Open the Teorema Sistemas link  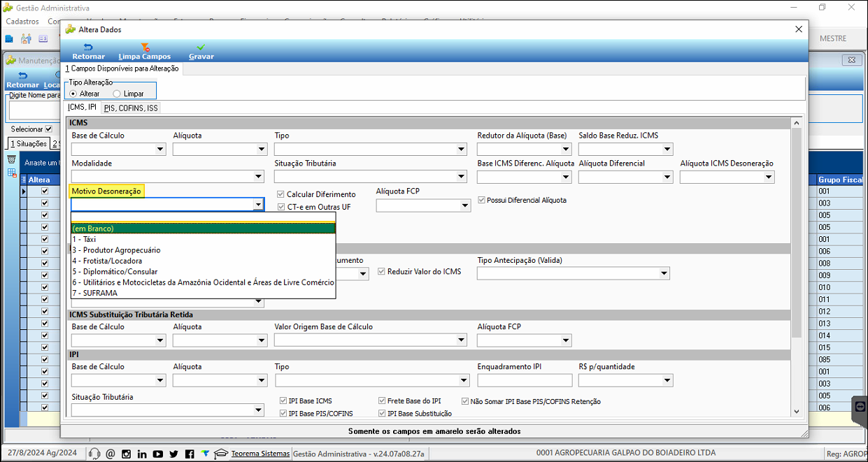[260, 454]
